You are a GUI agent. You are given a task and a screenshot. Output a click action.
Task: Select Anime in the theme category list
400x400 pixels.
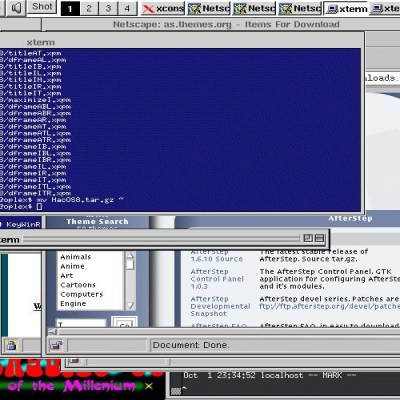[72, 266]
